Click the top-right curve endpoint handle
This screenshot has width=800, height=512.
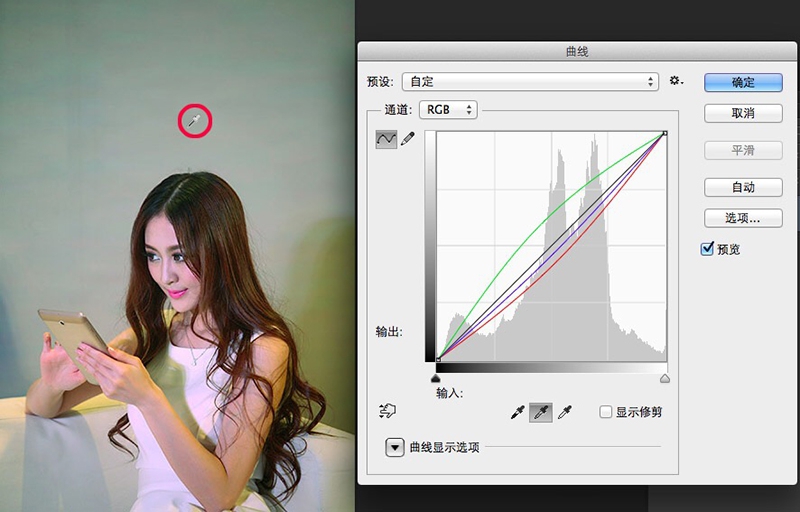[x=665, y=133]
